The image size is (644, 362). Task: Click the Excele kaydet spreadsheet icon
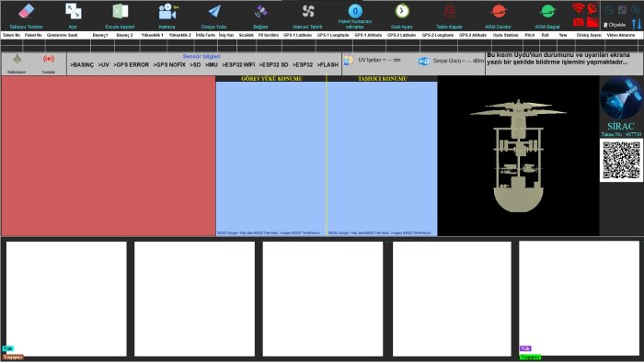click(120, 11)
